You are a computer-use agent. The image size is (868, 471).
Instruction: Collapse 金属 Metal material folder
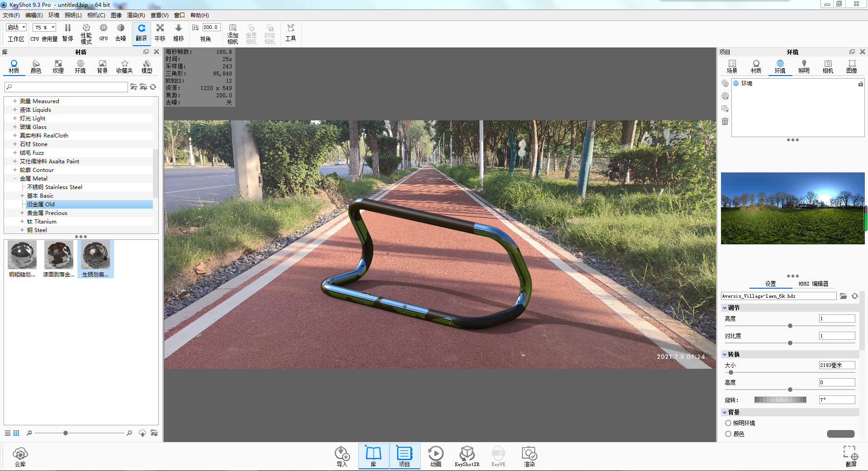click(x=15, y=178)
